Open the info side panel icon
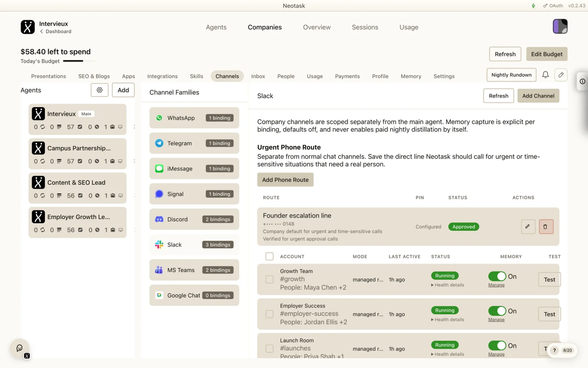 click(582, 81)
